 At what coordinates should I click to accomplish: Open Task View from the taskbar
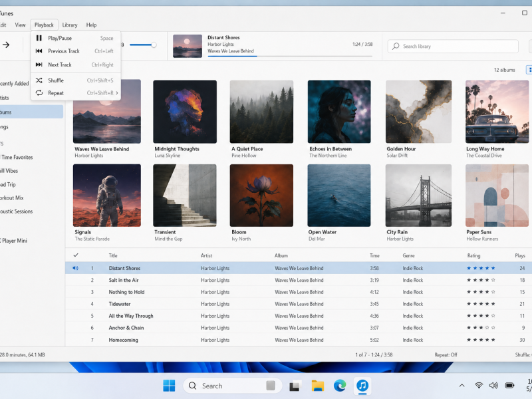[x=295, y=386]
